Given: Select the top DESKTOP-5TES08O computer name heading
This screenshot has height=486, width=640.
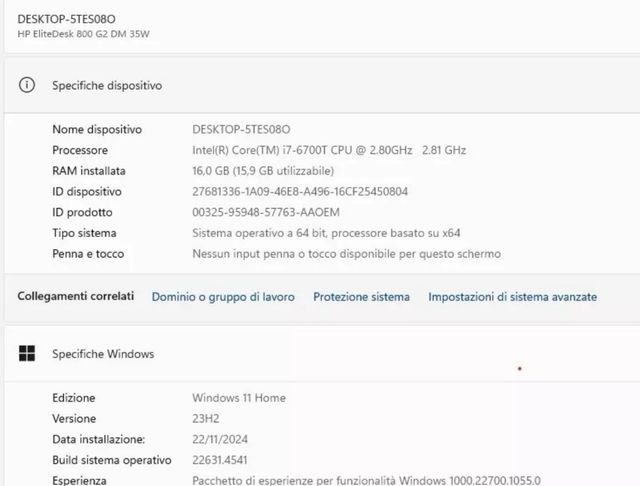Looking at the screenshot, I should click(x=66, y=19).
